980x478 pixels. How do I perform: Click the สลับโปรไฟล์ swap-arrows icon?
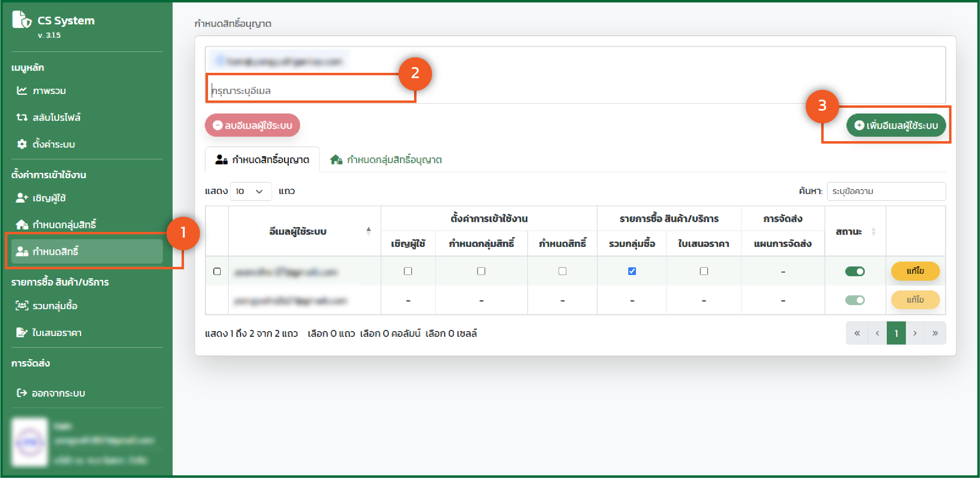(x=22, y=117)
